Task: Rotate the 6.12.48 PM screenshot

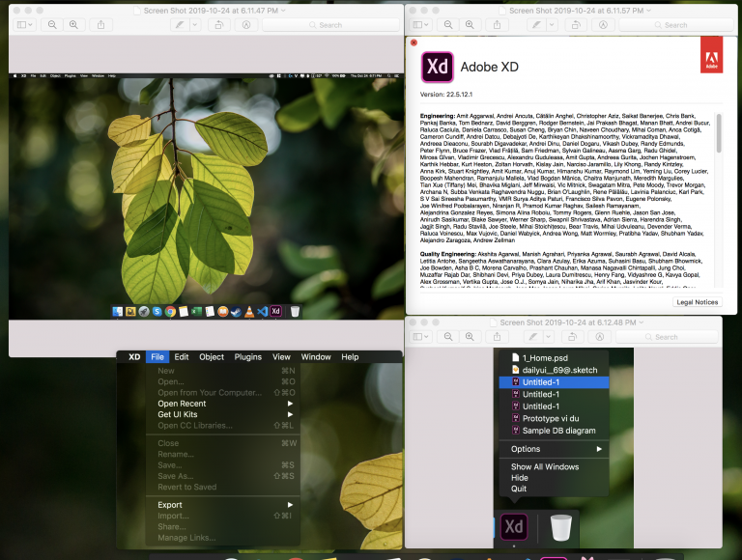Action: (x=573, y=336)
